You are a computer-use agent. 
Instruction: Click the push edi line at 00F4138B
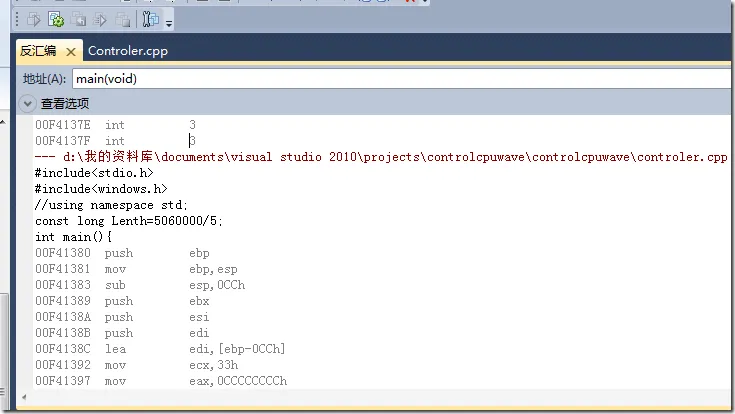pyautogui.click(x=122, y=333)
